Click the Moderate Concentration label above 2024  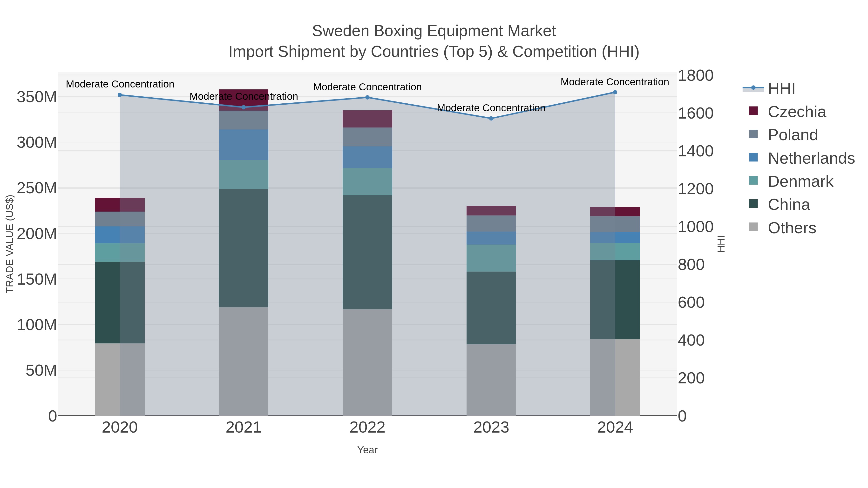[x=615, y=82]
